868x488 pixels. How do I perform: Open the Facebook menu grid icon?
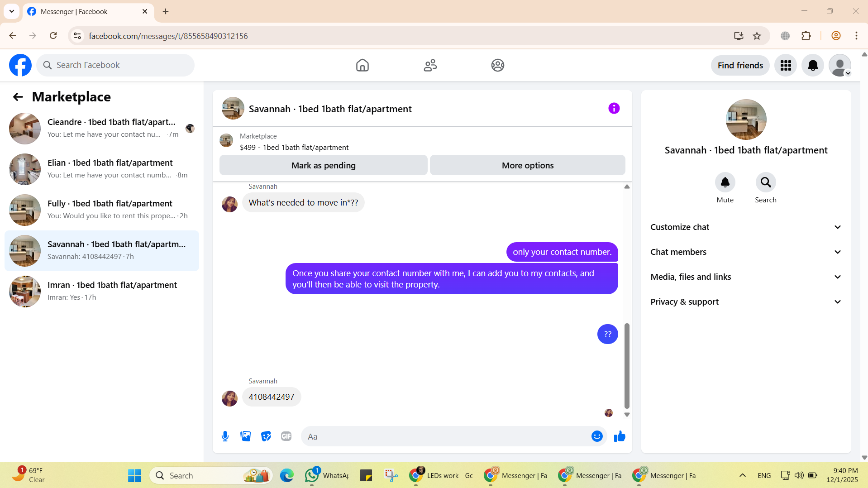coord(786,66)
